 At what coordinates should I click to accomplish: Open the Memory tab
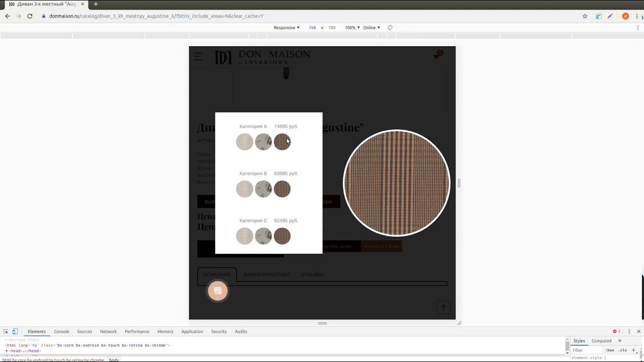pos(165,331)
